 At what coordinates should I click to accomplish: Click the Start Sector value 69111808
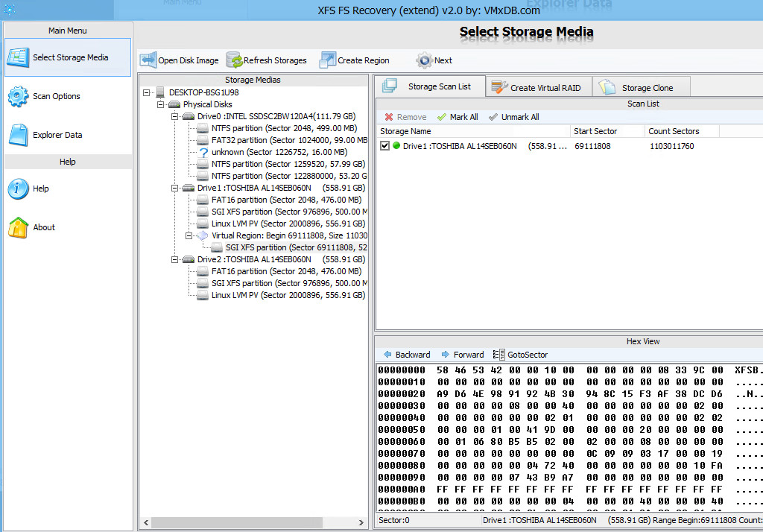[592, 146]
